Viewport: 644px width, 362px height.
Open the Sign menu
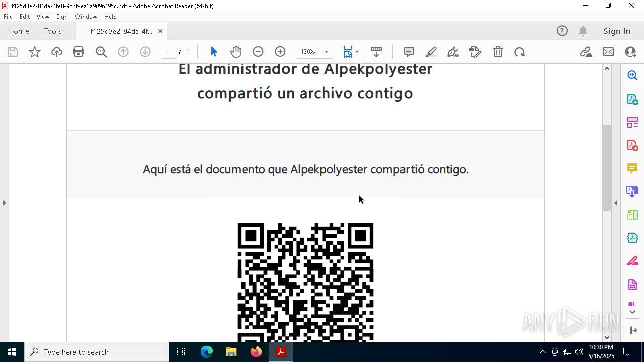pyautogui.click(x=62, y=17)
